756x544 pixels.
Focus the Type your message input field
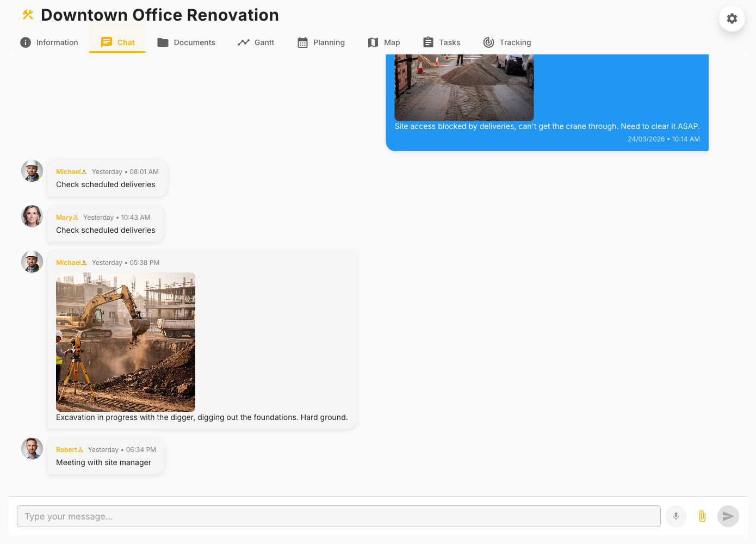pos(338,516)
